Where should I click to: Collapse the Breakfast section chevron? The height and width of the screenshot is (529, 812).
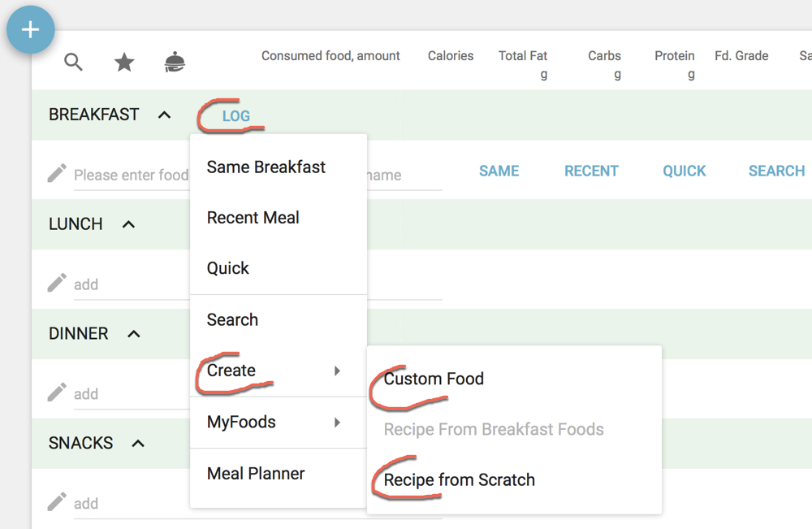pyautogui.click(x=164, y=115)
